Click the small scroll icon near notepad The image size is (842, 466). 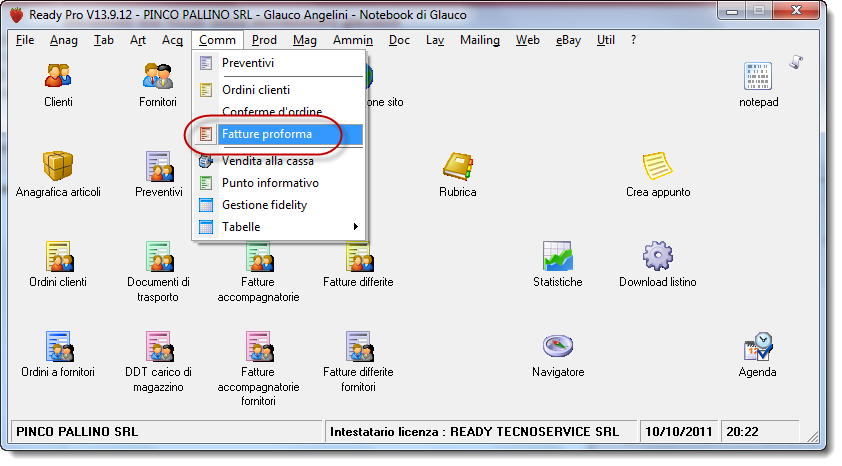(796, 62)
